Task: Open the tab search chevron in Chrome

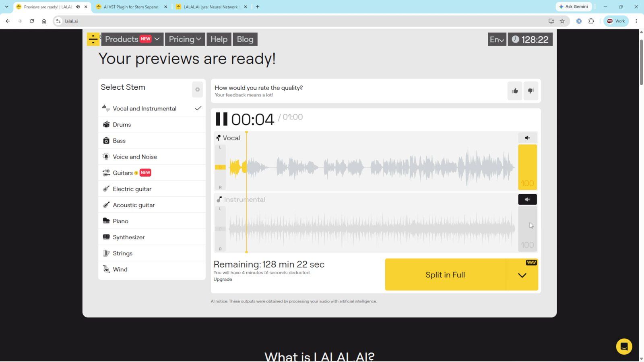Action: point(6,7)
